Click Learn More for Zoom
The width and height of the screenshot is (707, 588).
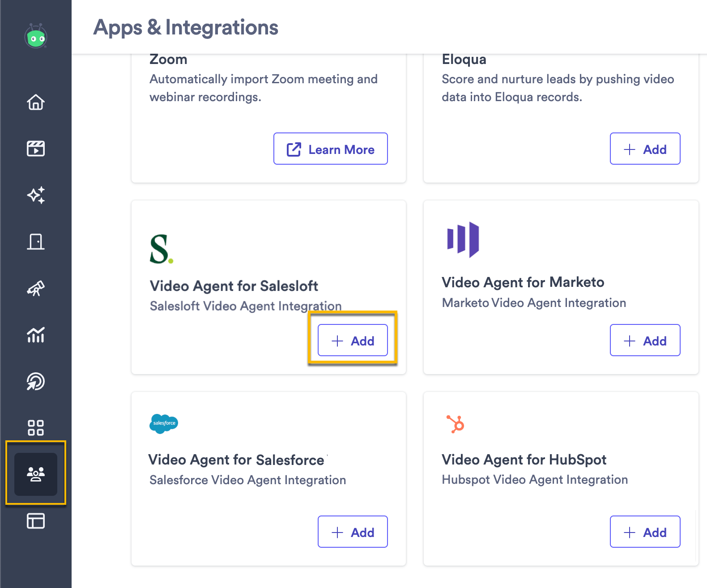point(331,149)
